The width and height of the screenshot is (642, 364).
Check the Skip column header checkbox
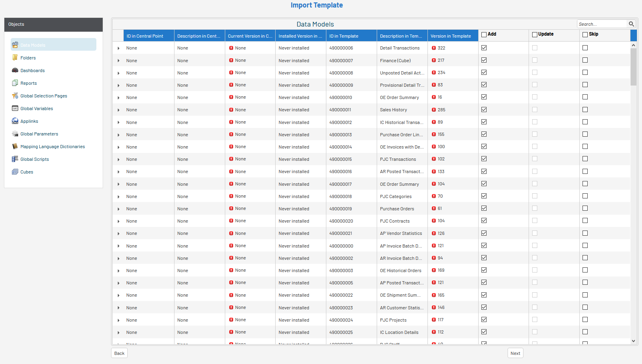pyautogui.click(x=585, y=34)
